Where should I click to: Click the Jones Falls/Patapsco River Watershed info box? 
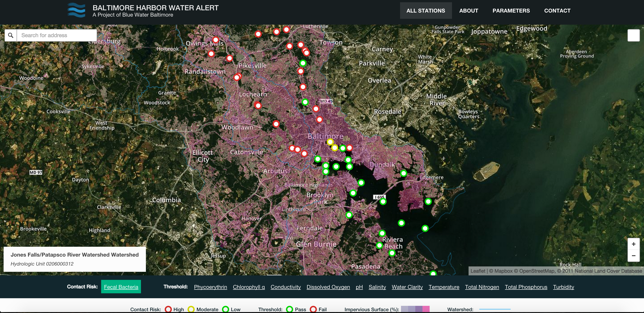pyautogui.click(x=75, y=259)
